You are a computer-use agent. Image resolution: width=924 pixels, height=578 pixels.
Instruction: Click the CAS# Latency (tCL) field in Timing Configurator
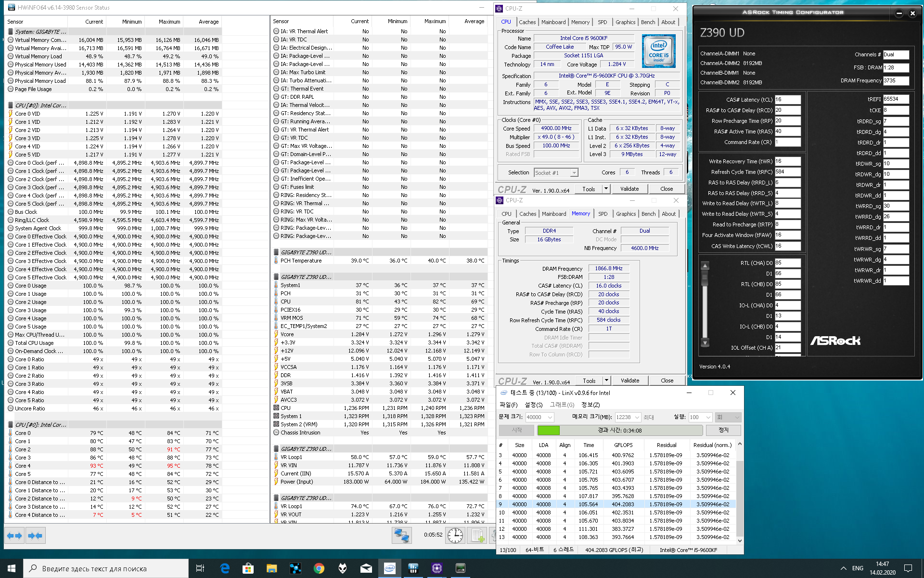[x=787, y=100]
